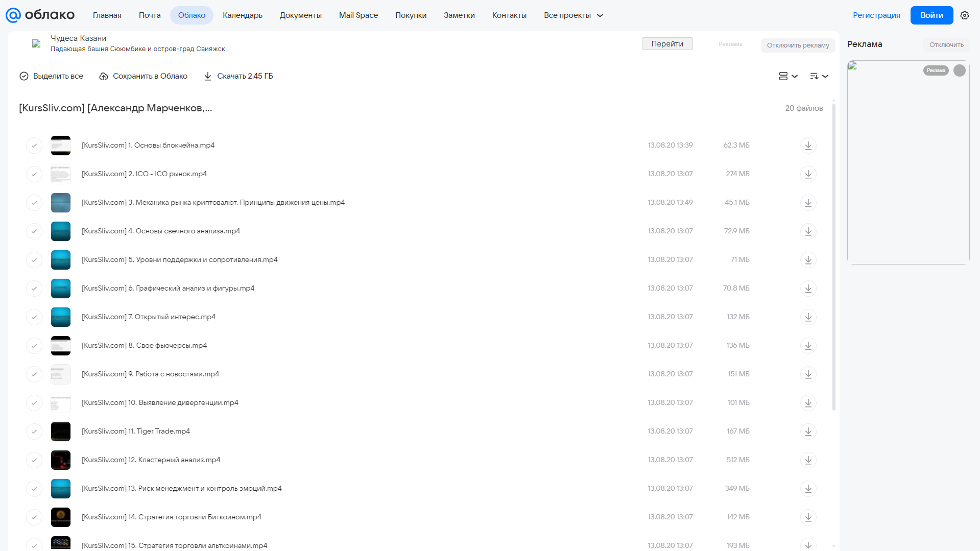
Task: Open thumbnail of '6. Графический анализ и фигуры.mp4'
Action: [61, 289]
